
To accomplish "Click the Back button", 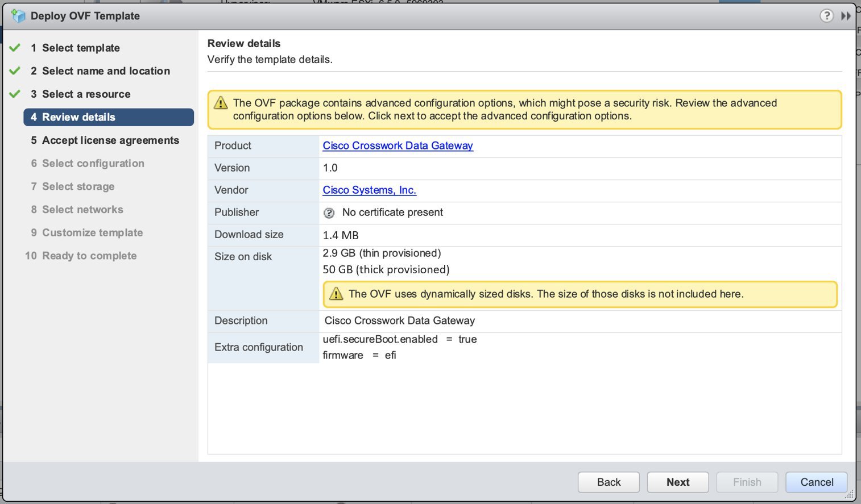I will click(609, 482).
